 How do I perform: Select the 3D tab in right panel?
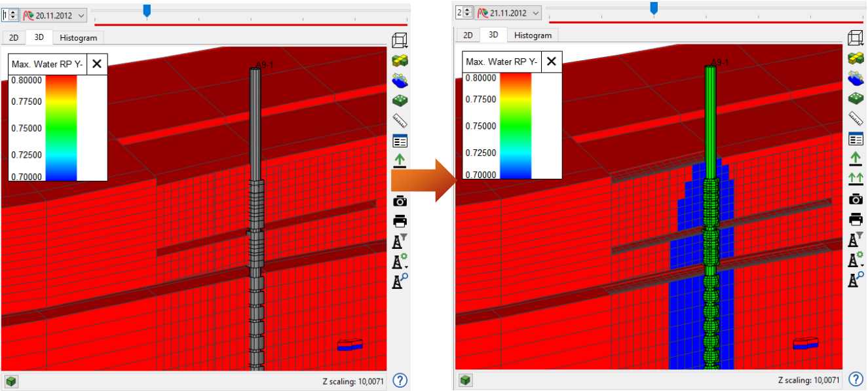[493, 35]
